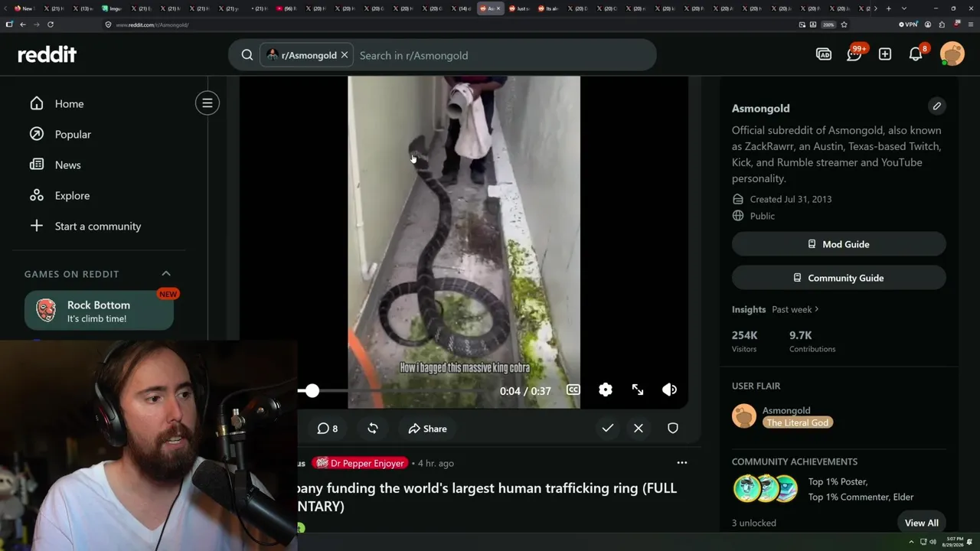Click the Dr Pepper Enjoyer flair
980x551 pixels.
pos(360,463)
